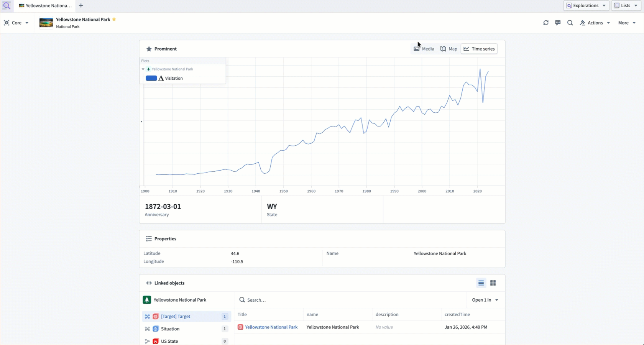Open the comments icon in header
The image size is (644, 345).
coord(558,23)
